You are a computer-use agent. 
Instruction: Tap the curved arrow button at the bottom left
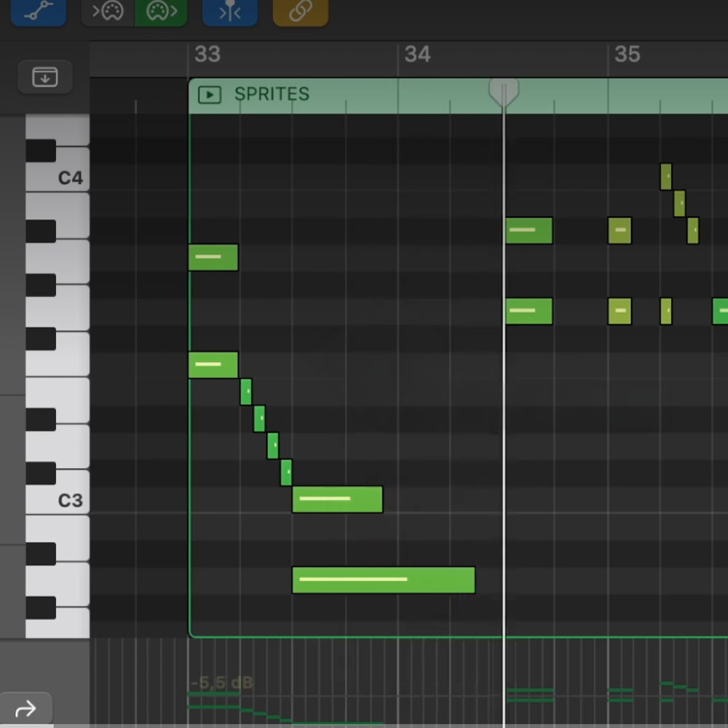pos(26,709)
